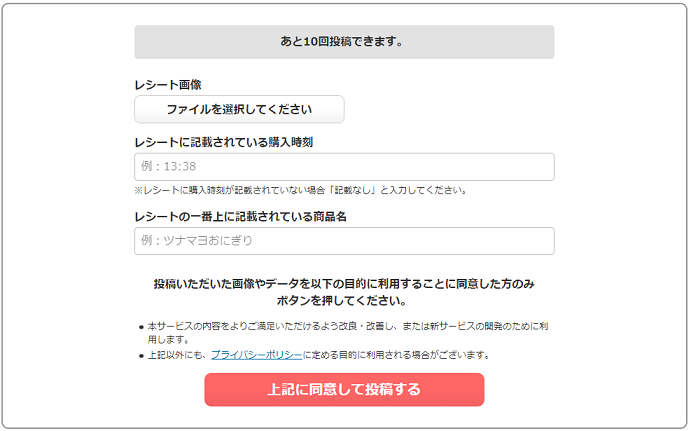Click the ファイルを選択してください file button

point(239,109)
